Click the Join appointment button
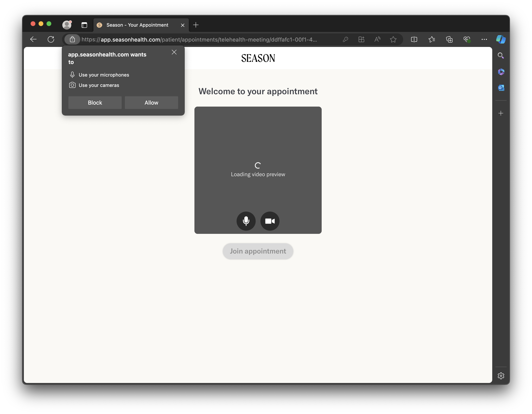Image resolution: width=532 pixels, height=414 pixels. pyautogui.click(x=258, y=251)
